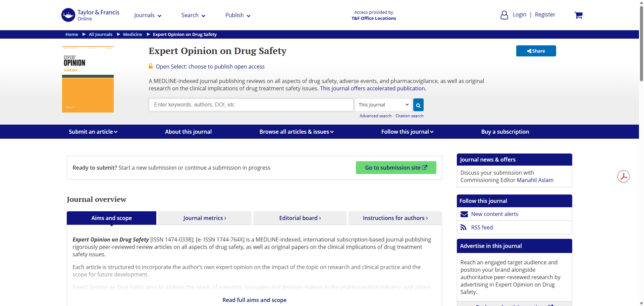Expand Browse all articles & issues menu
This screenshot has width=644, height=306.
[x=297, y=132]
